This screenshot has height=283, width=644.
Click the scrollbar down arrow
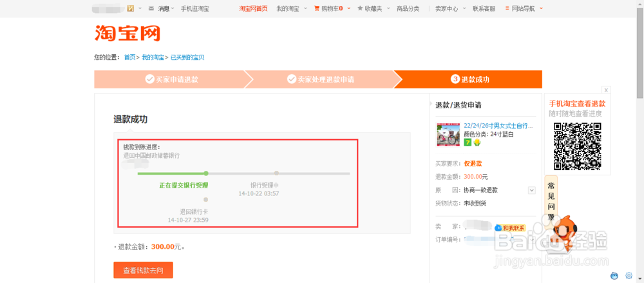640,280
